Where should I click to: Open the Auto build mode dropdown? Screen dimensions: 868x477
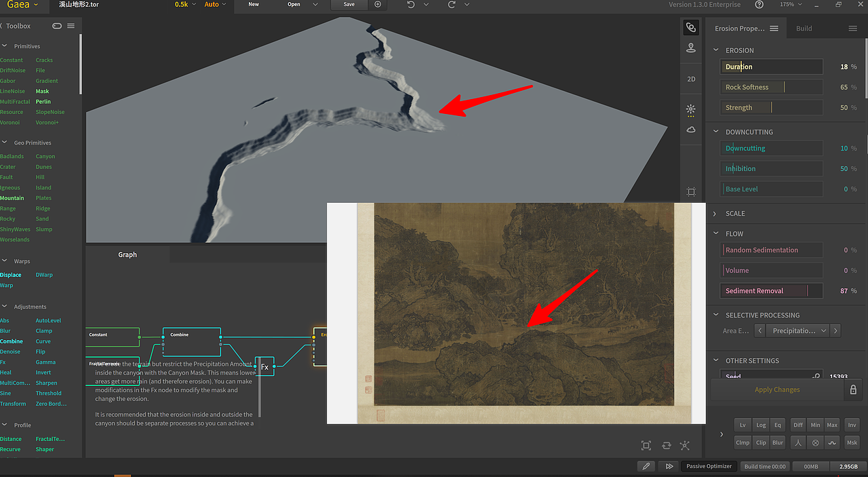pos(216,4)
